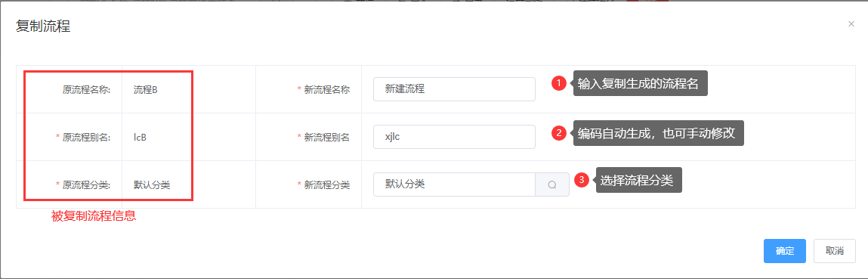This screenshot has height=279, width=868.
Task: Click red step marker number 3
Action: coord(581,180)
